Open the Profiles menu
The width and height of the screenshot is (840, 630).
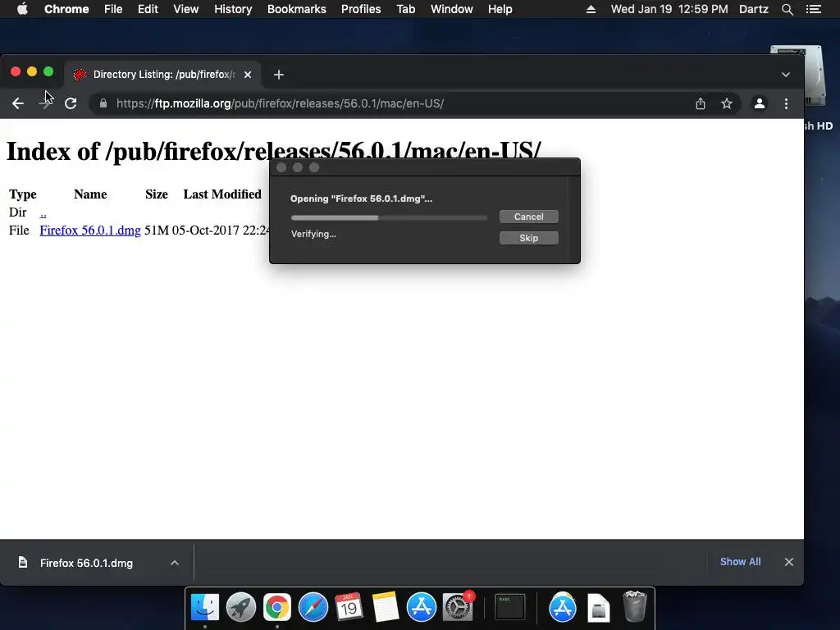click(x=361, y=9)
